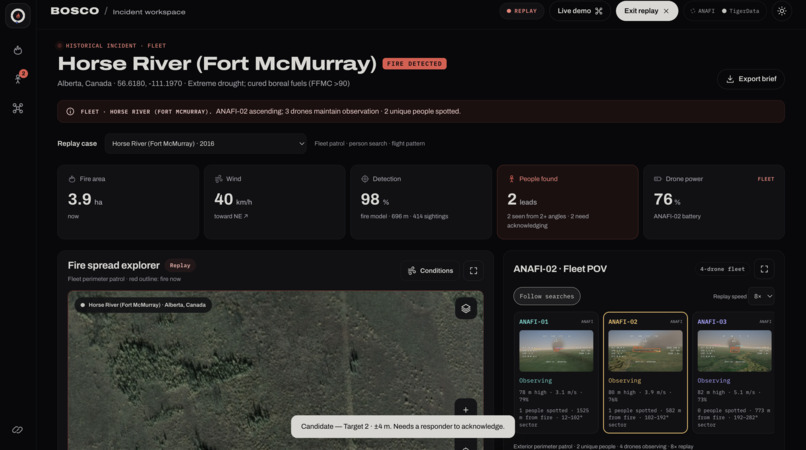Click the Candidate Target 2 notification
The height and width of the screenshot is (450, 806).
coord(402,426)
